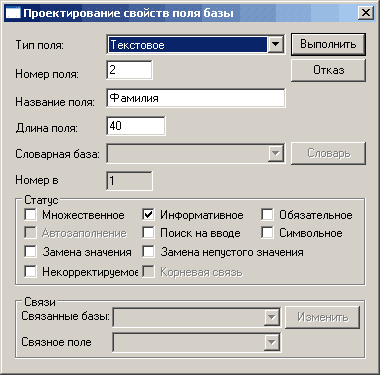380x375 pixels.
Task: Open the Связное поле dropdown arrow
Action: [x=272, y=342]
